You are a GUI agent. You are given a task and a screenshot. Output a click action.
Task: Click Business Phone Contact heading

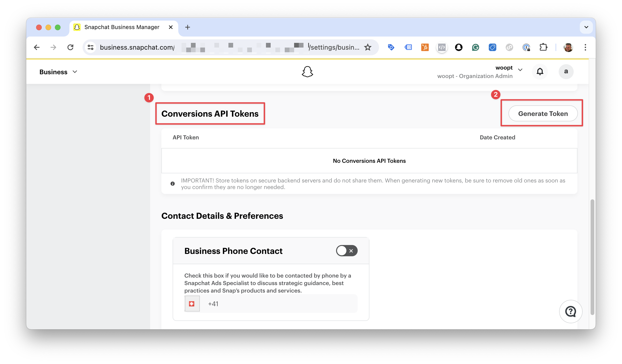[x=233, y=251]
